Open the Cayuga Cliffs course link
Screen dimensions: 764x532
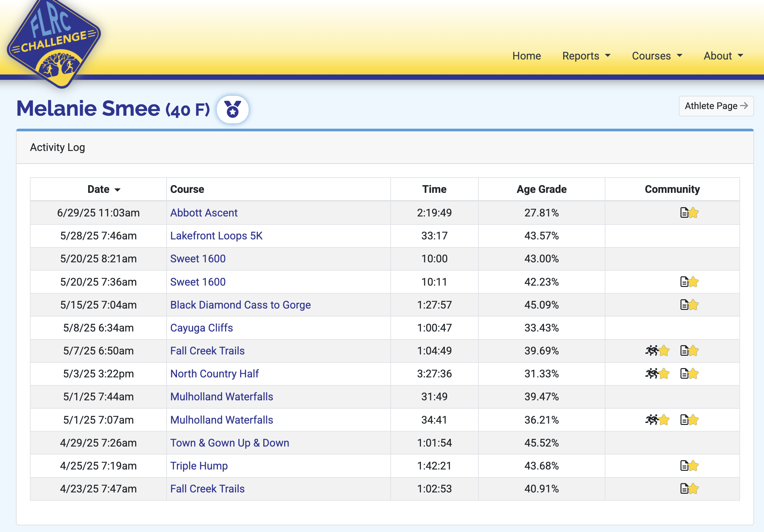201,328
